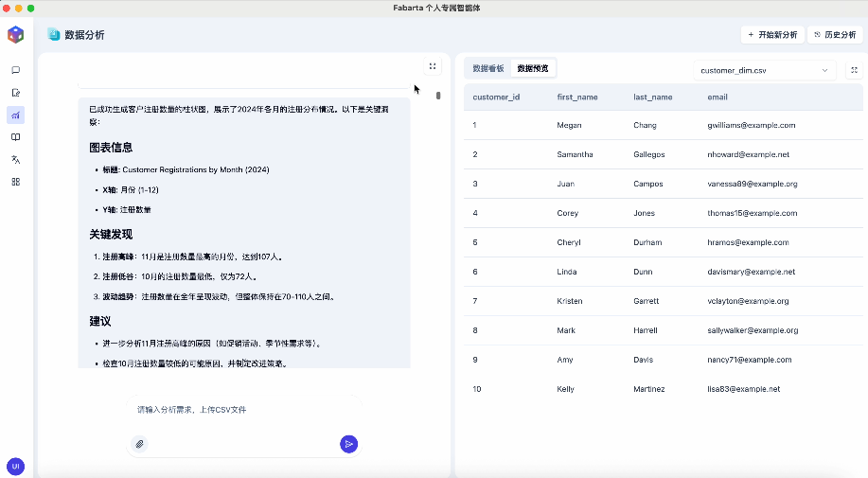This screenshot has width=868, height=478.
Task: Click email davismary@example.net
Action: point(752,272)
